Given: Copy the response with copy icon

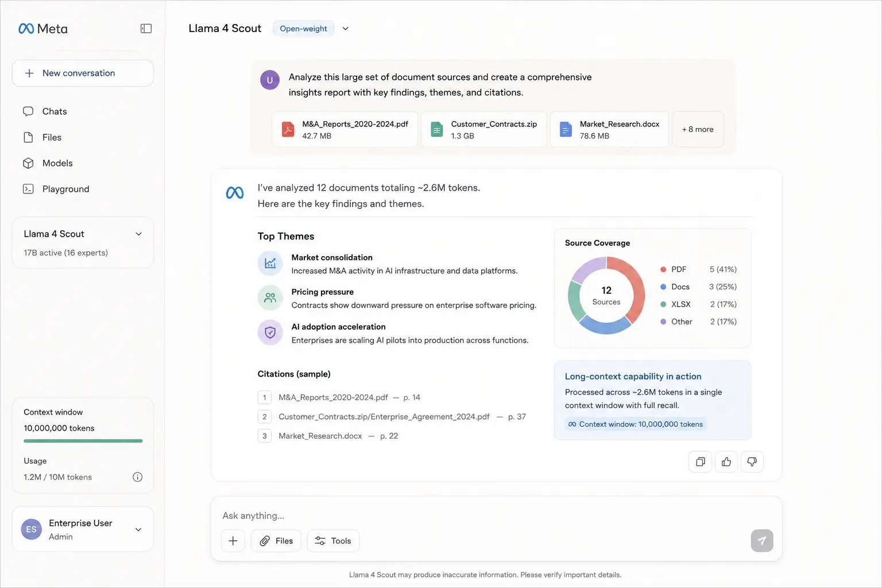Looking at the screenshot, I should click(701, 462).
